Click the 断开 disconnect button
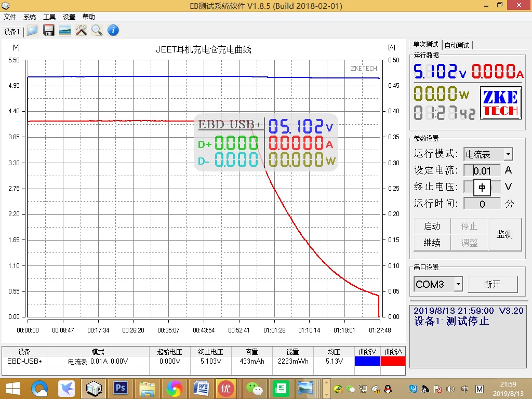 pyautogui.click(x=493, y=284)
